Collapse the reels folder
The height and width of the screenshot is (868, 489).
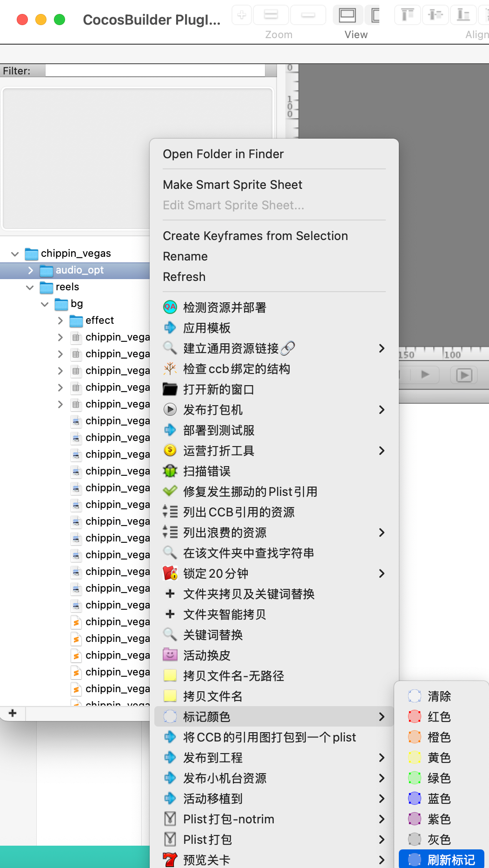(x=30, y=287)
